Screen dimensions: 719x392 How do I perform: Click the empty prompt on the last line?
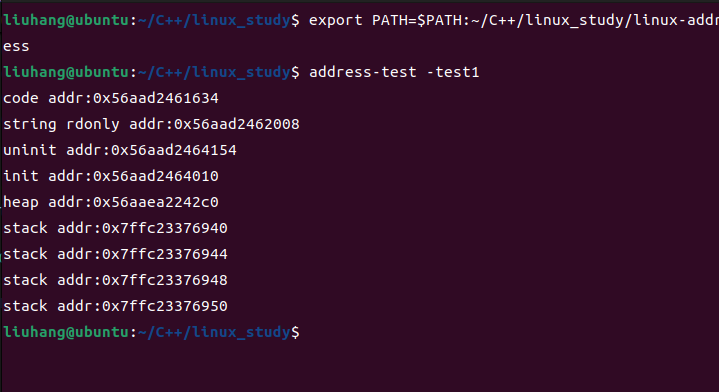151,332
